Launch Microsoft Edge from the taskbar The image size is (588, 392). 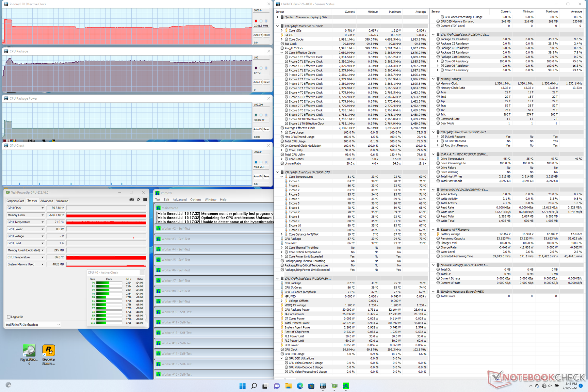click(300, 386)
